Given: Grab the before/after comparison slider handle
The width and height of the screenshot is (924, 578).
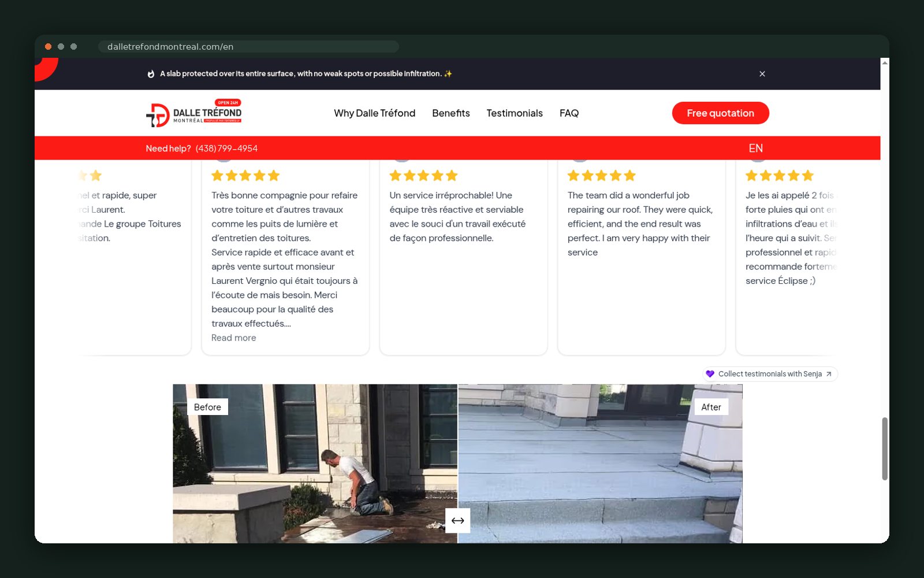Looking at the screenshot, I should (457, 521).
